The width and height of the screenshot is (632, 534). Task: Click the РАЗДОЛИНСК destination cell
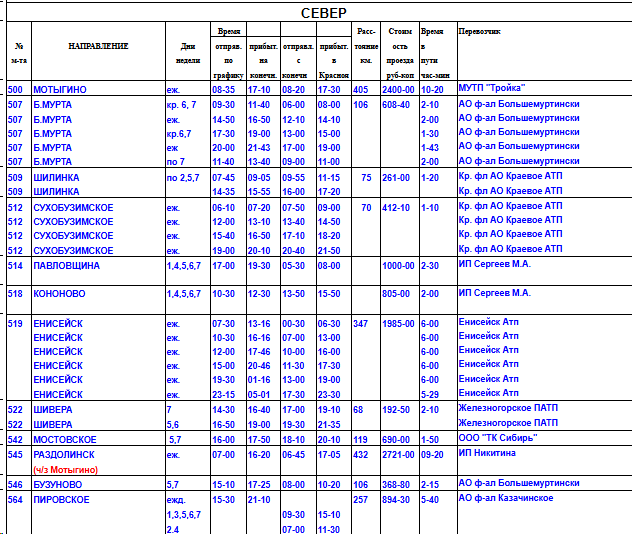pyautogui.click(x=65, y=454)
